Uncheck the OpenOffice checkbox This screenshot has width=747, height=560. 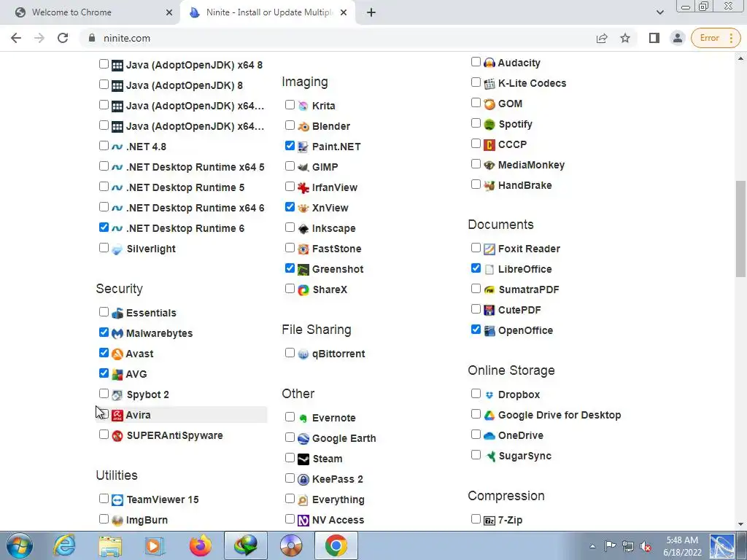click(x=476, y=329)
